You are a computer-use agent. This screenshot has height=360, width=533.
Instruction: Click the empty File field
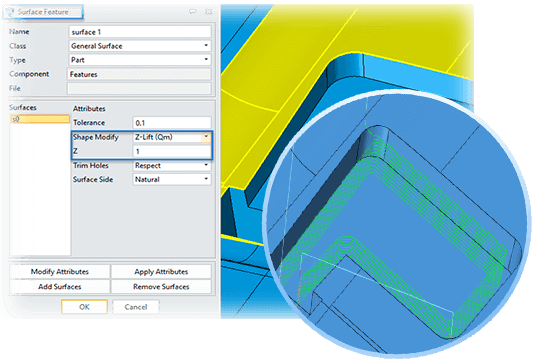(139, 88)
